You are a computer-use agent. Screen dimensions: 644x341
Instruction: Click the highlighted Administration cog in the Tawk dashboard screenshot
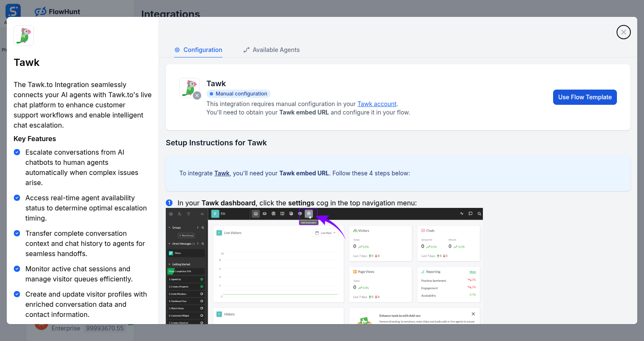point(309,214)
